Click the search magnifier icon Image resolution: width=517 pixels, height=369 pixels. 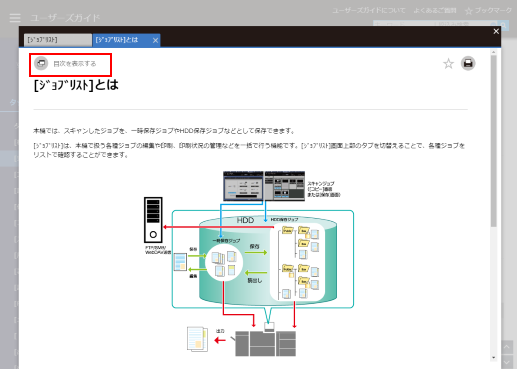pyautogui.click(x=504, y=25)
